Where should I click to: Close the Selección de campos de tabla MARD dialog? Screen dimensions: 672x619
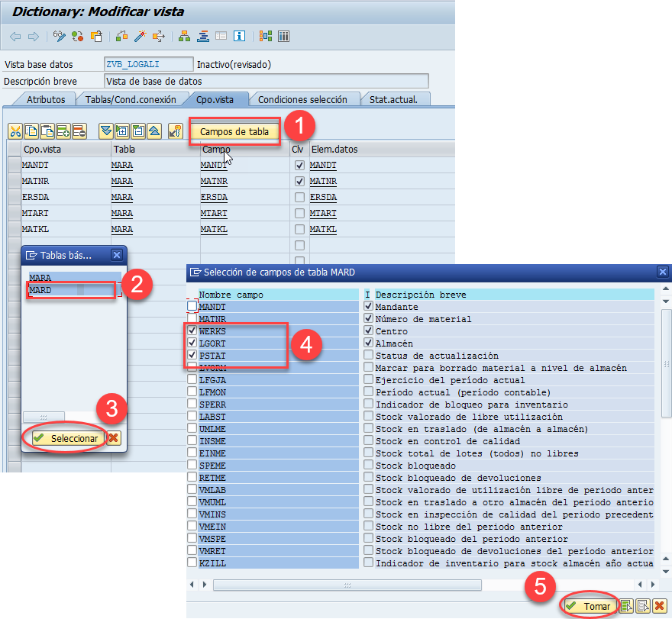663,272
